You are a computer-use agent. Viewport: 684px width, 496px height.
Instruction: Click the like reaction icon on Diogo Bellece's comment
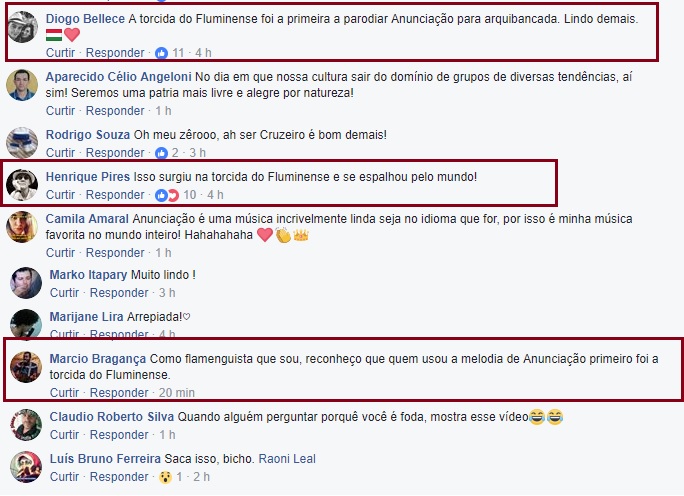pyautogui.click(x=161, y=53)
